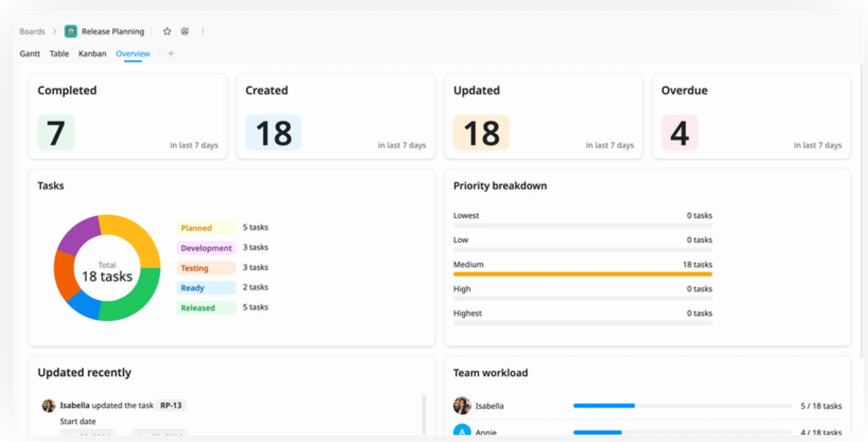Screen dimensions: 868x442
Task: Click the Medium priority orange bar
Action: pyautogui.click(x=583, y=274)
